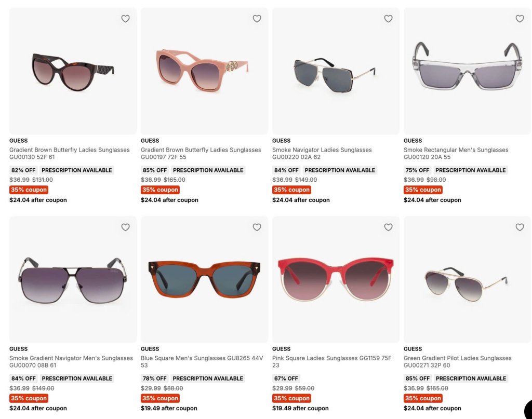Wishlist the Smoke Rectangular Men's Sunglasses
Image resolution: width=532 pixels, height=419 pixels.
coord(520,19)
